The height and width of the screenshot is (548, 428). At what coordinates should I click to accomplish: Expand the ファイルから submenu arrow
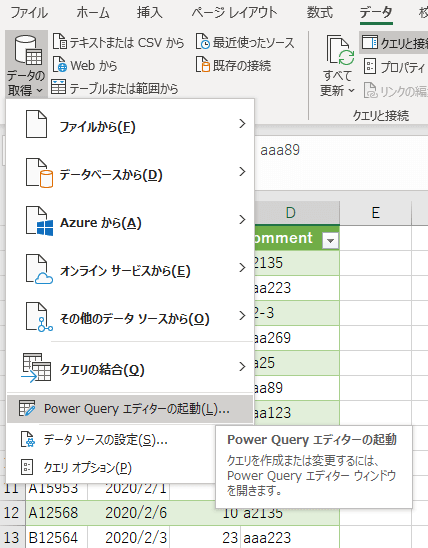point(242,123)
